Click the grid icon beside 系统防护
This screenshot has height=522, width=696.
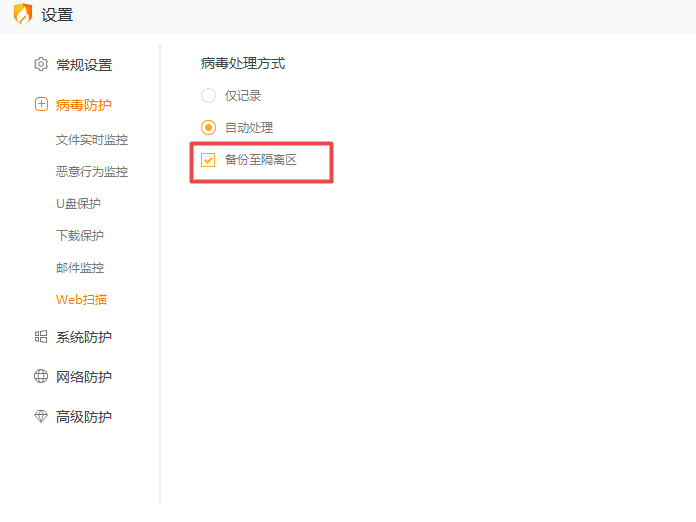41,336
